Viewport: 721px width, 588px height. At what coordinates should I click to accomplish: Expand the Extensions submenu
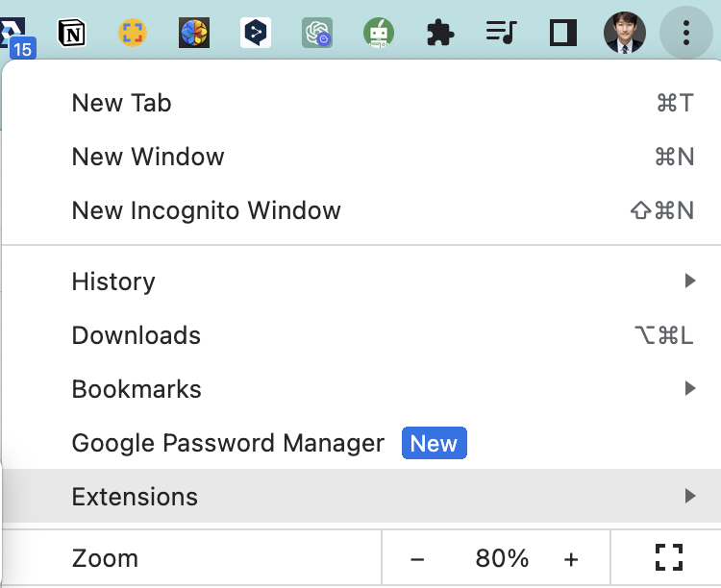[361, 496]
